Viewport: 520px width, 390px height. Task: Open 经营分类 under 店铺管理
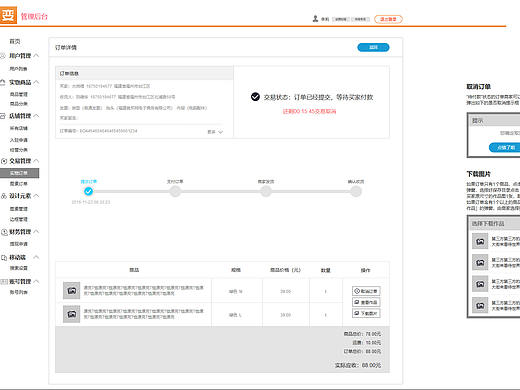[x=19, y=150]
